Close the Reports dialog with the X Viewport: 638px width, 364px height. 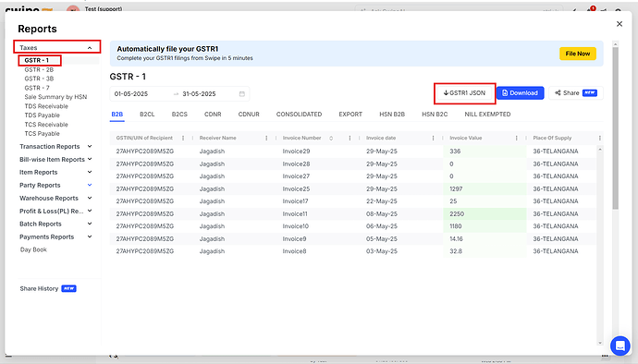click(620, 24)
